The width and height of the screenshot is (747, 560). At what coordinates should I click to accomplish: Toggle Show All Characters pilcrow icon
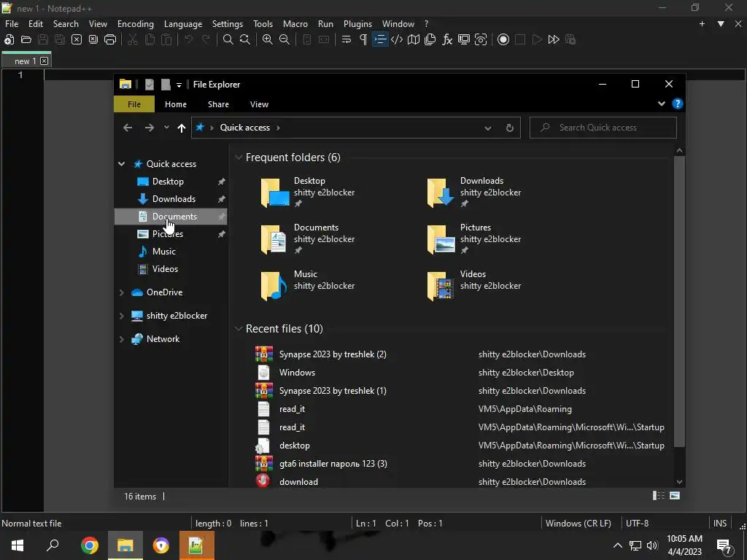pos(363,39)
